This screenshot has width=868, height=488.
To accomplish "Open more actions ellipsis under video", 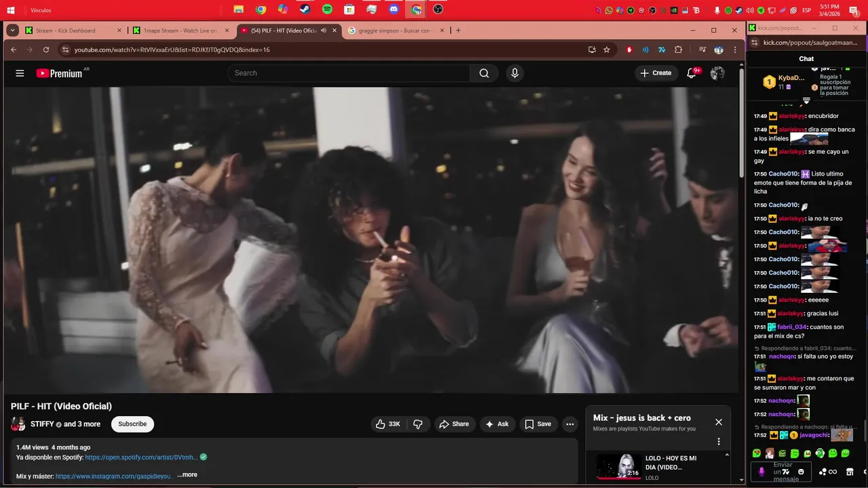I will 570,424.
